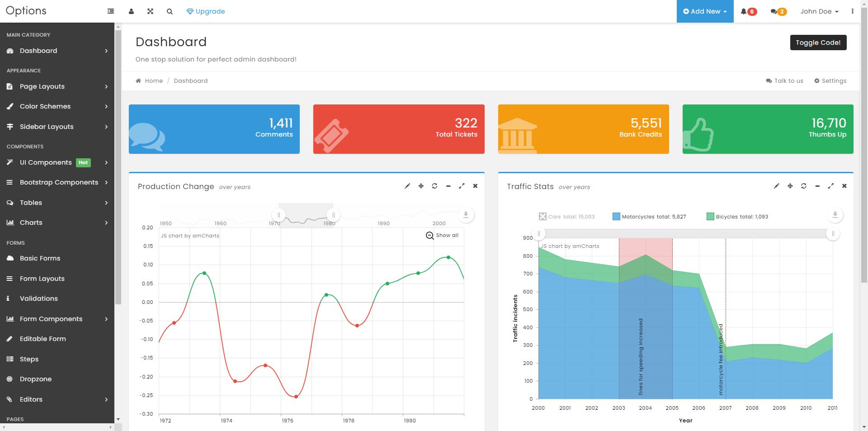Image resolution: width=868 pixels, height=431 pixels.
Task: Click the Show all zoom-out button
Action: pos(442,235)
